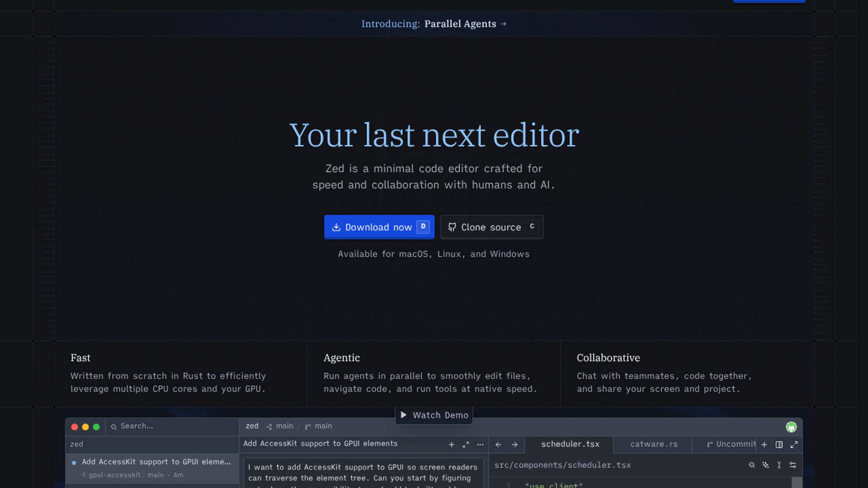Go forward with the right arrow icon
The image size is (868, 488).
click(x=514, y=445)
